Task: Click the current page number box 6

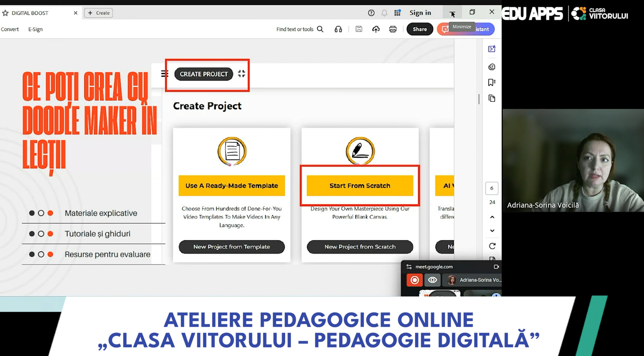Action: point(492,188)
